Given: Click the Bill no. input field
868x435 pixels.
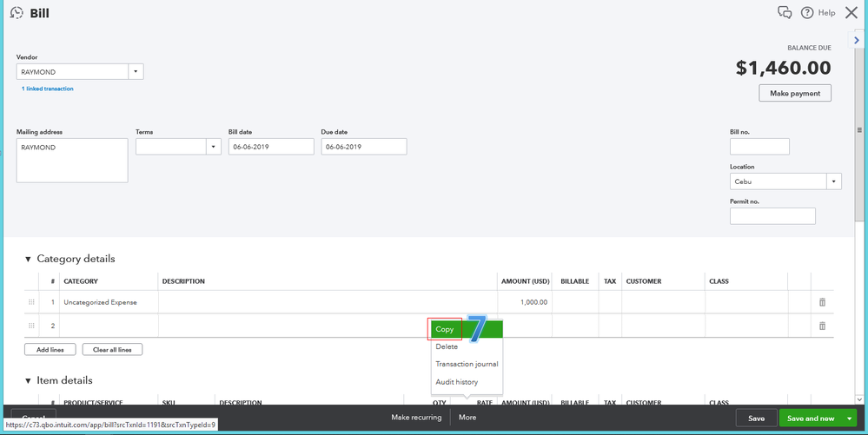Looking at the screenshot, I should tap(759, 147).
